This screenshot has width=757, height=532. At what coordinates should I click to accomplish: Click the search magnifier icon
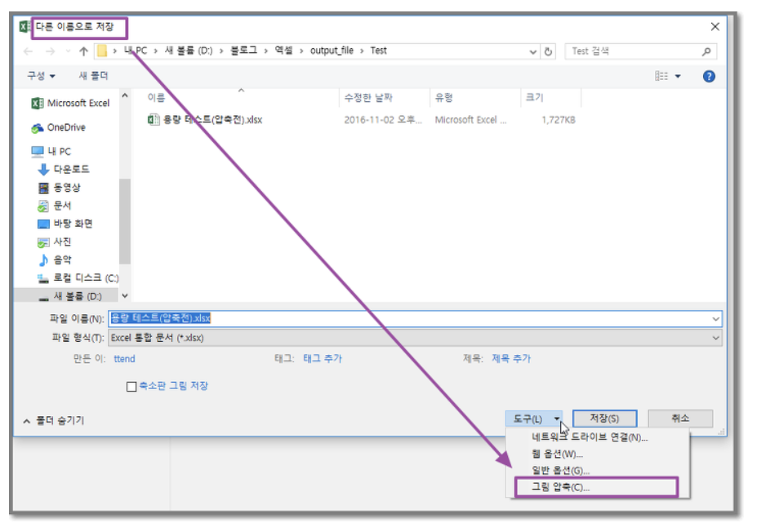point(706,51)
